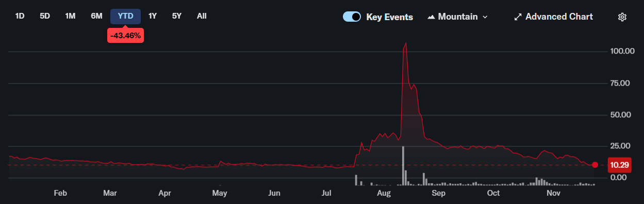This screenshot has width=644, height=204.
Task: Click the Feb month label
Action: pos(60,193)
